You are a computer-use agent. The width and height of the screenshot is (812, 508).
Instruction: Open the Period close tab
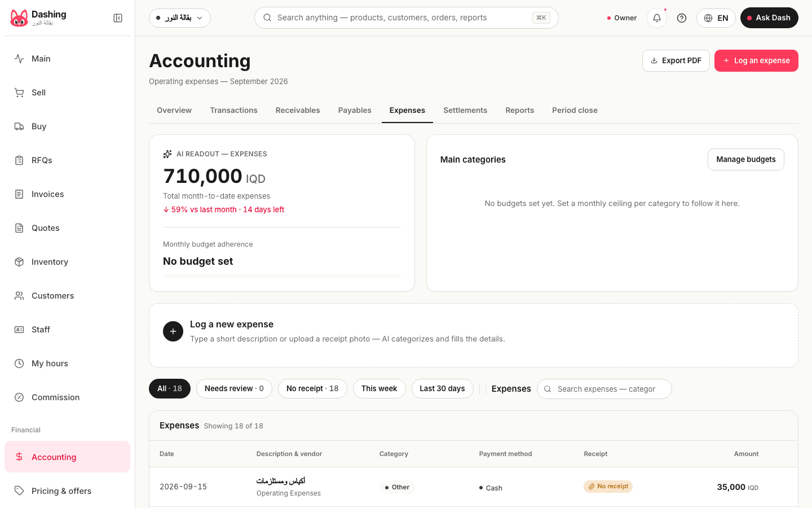tap(575, 111)
